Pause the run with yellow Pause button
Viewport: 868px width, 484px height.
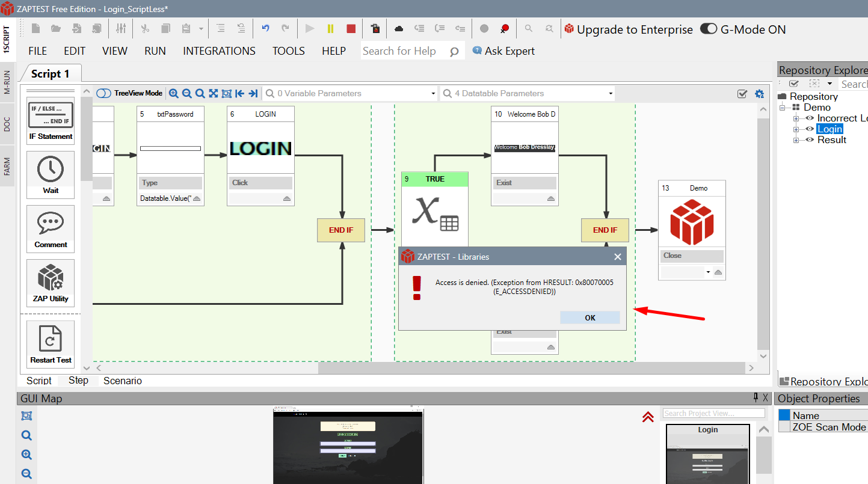[330, 28]
